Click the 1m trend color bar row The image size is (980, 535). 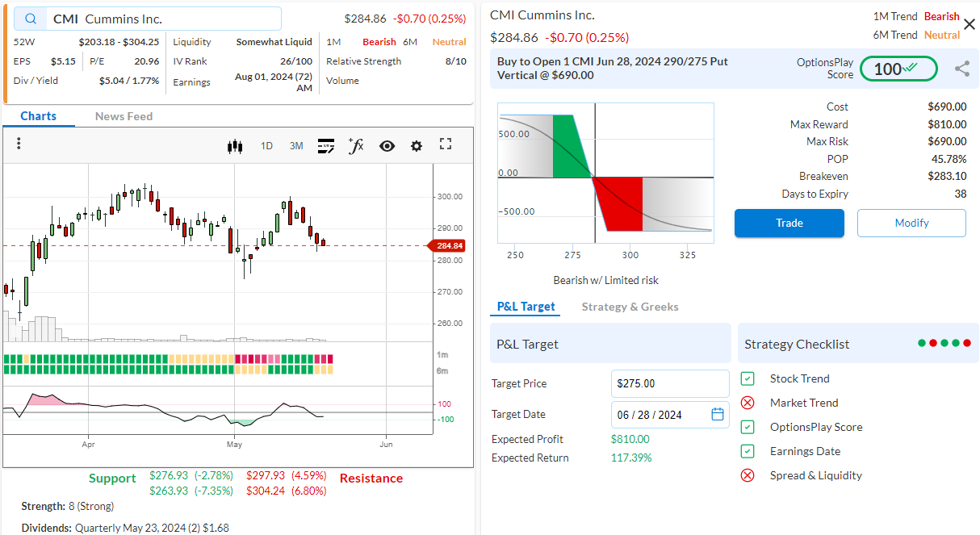tap(168, 359)
